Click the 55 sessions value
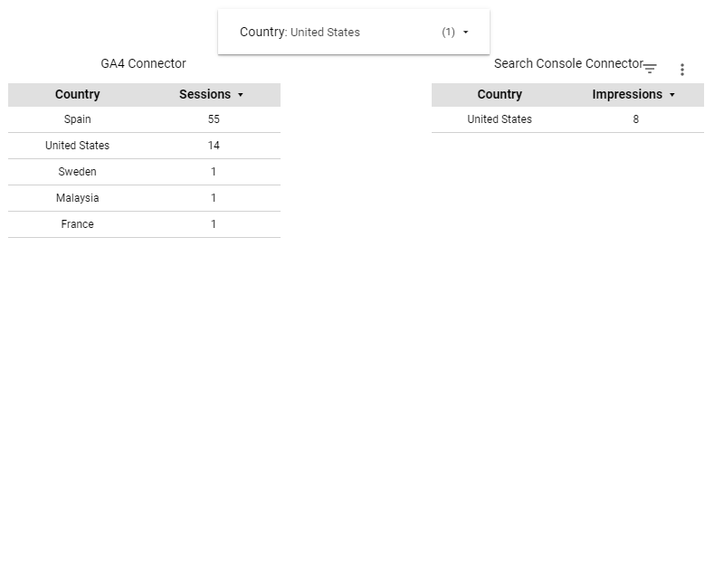This screenshot has width=724, height=588. (x=214, y=119)
